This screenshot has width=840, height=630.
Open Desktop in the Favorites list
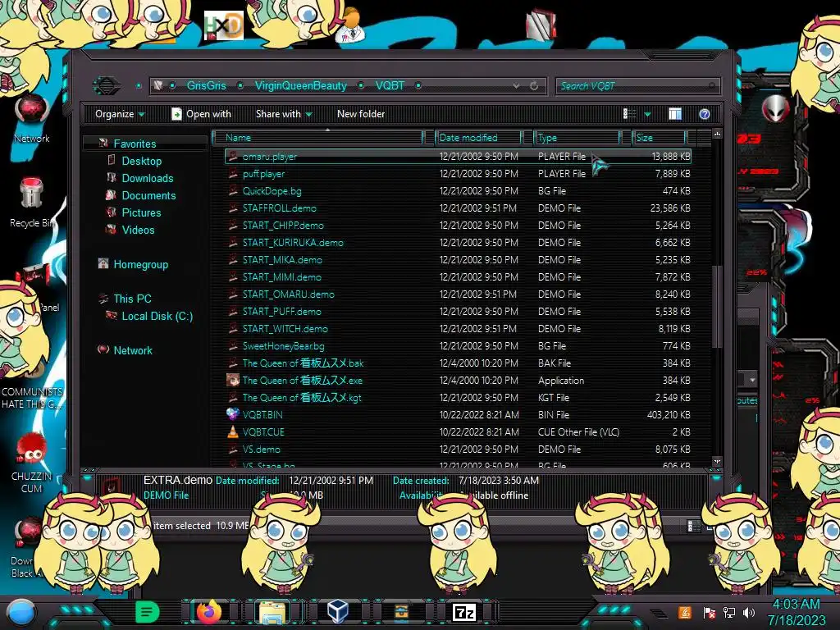[141, 162]
